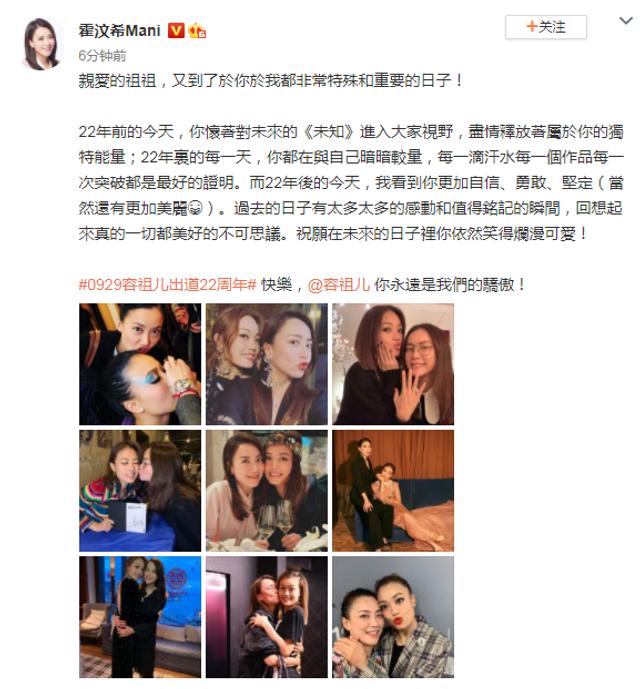Screen dimensions: 640x689
Task: Open photo with plaid jacket selfie
Action: pyautogui.click(x=393, y=617)
